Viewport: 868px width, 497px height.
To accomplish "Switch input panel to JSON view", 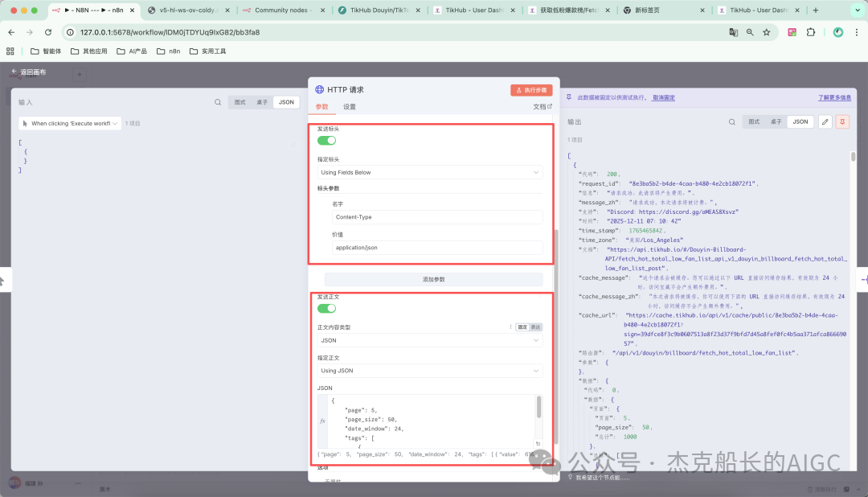I will [x=286, y=102].
